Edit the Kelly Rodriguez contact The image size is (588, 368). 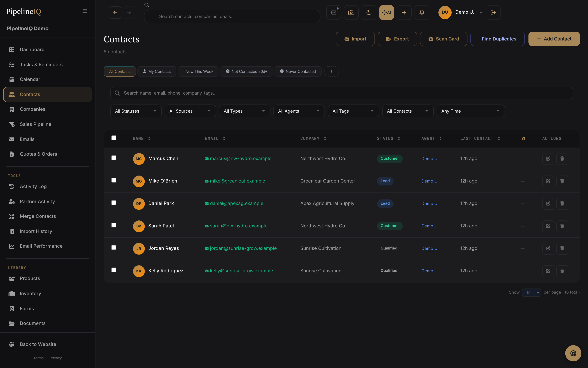(548, 271)
